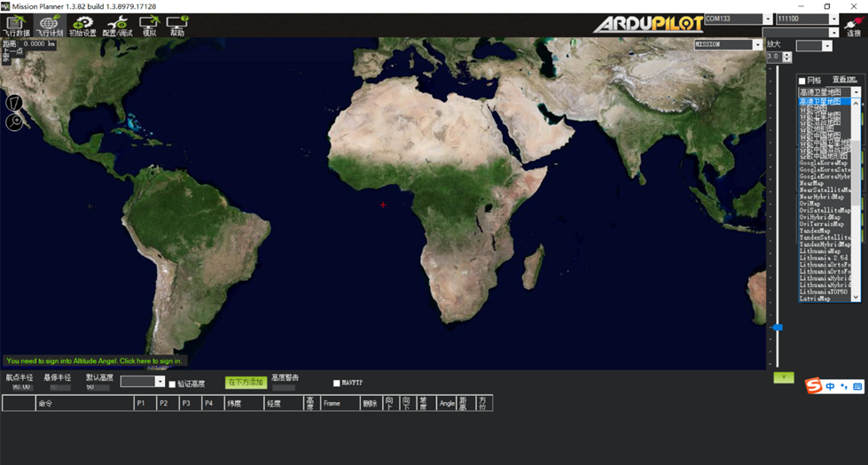Toggle the 验证高度 verify height checkbox
The image size is (868, 465).
point(172,384)
